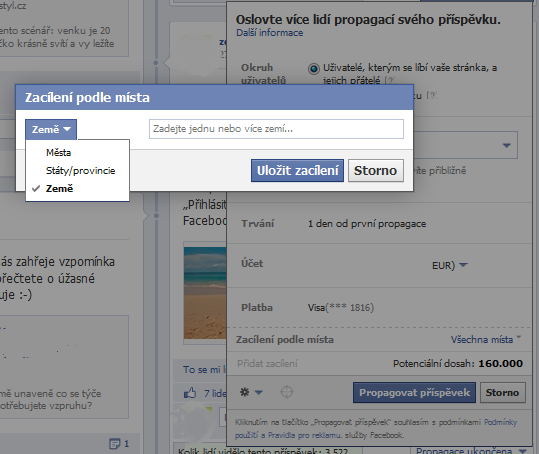The image size is (539, 454).
Task: Click the gear settings icon
Action: coord(244,392)
